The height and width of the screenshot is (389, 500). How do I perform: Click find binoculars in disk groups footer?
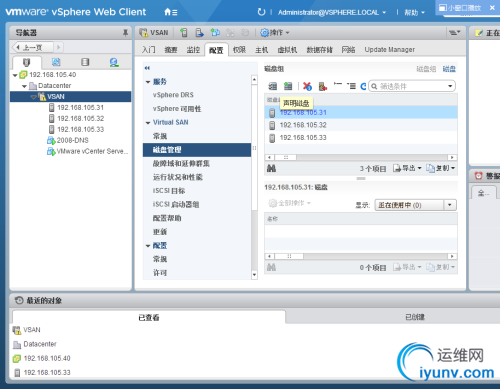(x=271, y=169)
